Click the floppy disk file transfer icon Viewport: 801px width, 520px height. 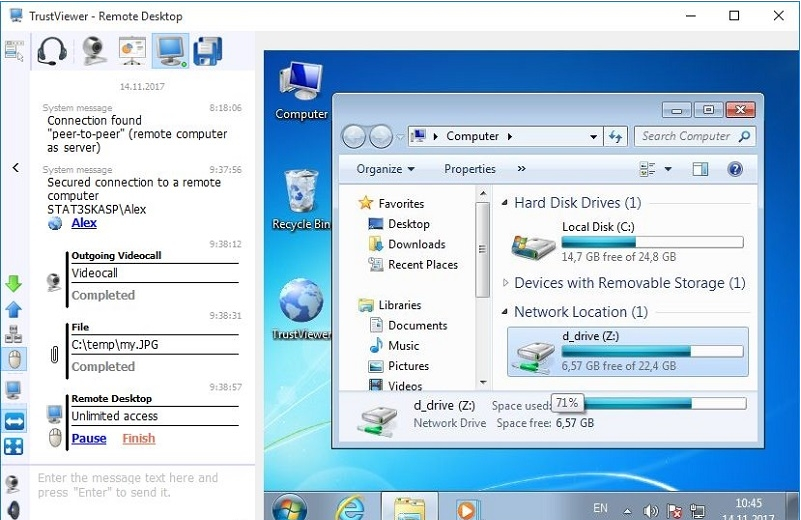(x=207, y=50)
